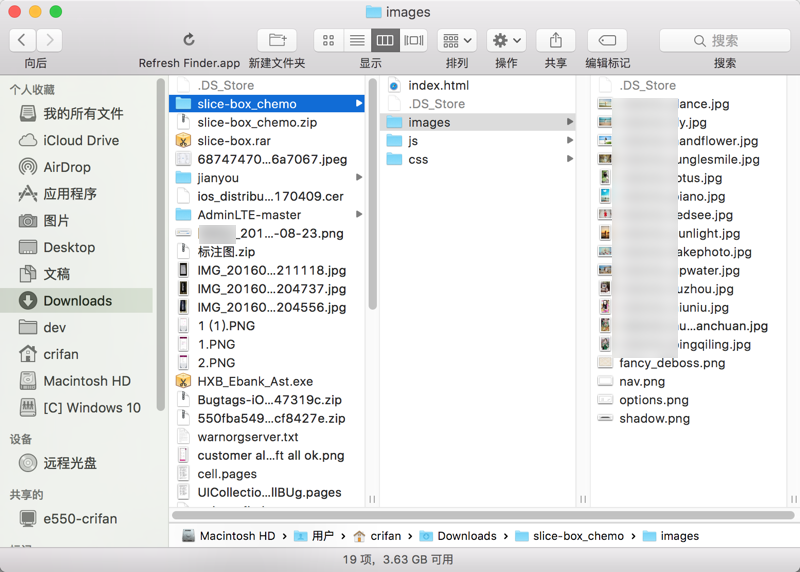Image resolution: width=800 pixels, height=572 pixels.
Task: Expand the js folder arrow
Action: (x=569, y=140)
